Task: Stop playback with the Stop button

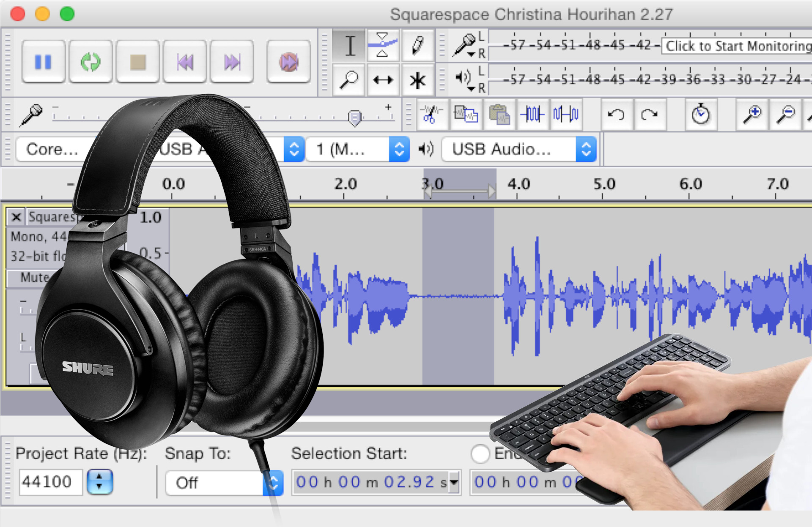Action: [x=138, y=62]
